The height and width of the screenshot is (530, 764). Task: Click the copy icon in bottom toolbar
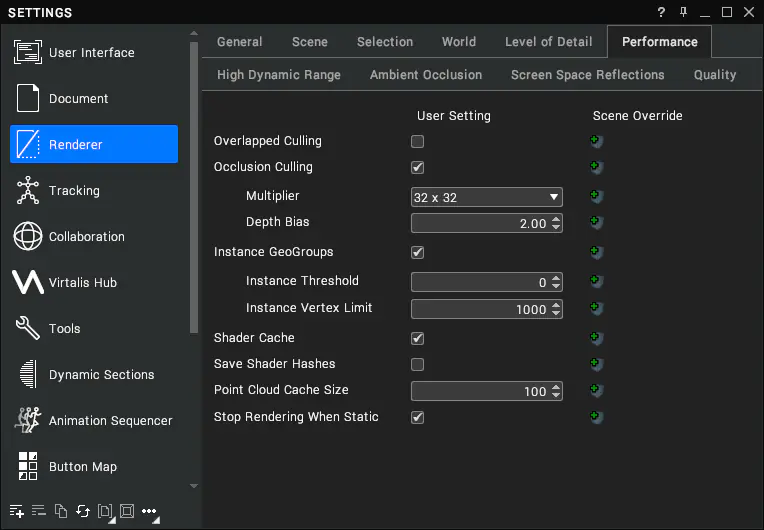click(x=61, y=511)
